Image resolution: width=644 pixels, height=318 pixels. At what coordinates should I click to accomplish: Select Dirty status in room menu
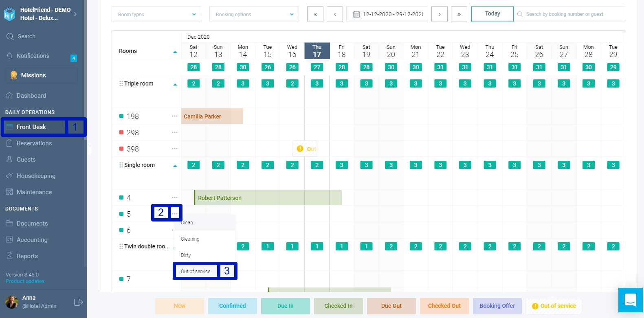(x=205, y=255)
